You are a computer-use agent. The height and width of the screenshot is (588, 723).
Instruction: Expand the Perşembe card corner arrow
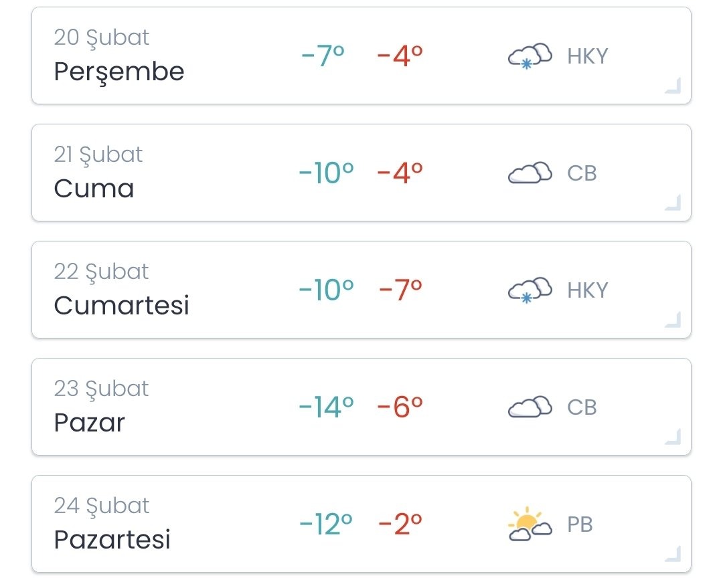(673, 86)
